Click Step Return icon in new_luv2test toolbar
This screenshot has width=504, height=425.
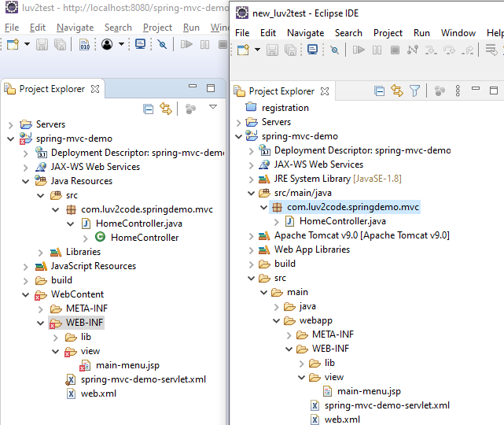(x=467, y=50)
